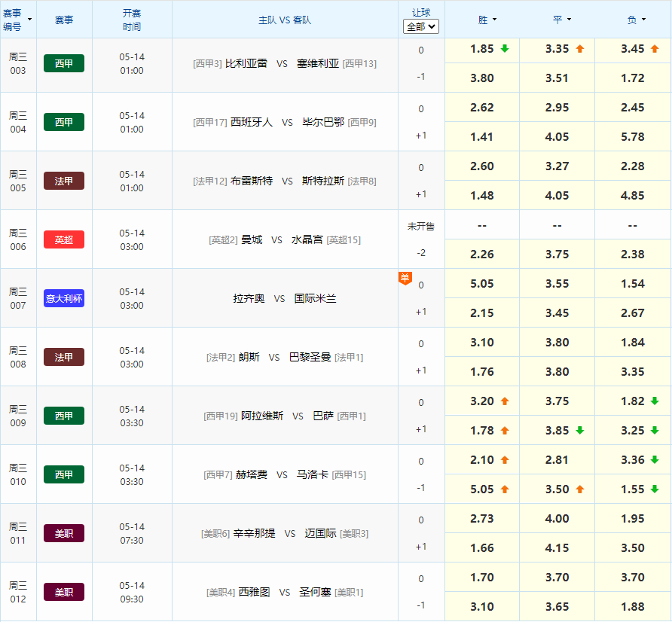Click the 美职 league tag for match 011
The height and width of the screenshot is (622, 672).
pyautogui.click(x=64, y=533)
